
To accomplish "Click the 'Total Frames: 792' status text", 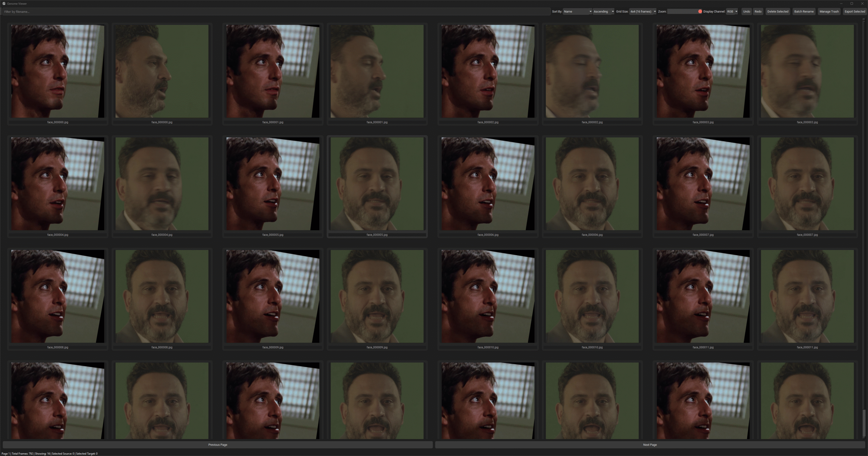I will (x=22, y=454).
